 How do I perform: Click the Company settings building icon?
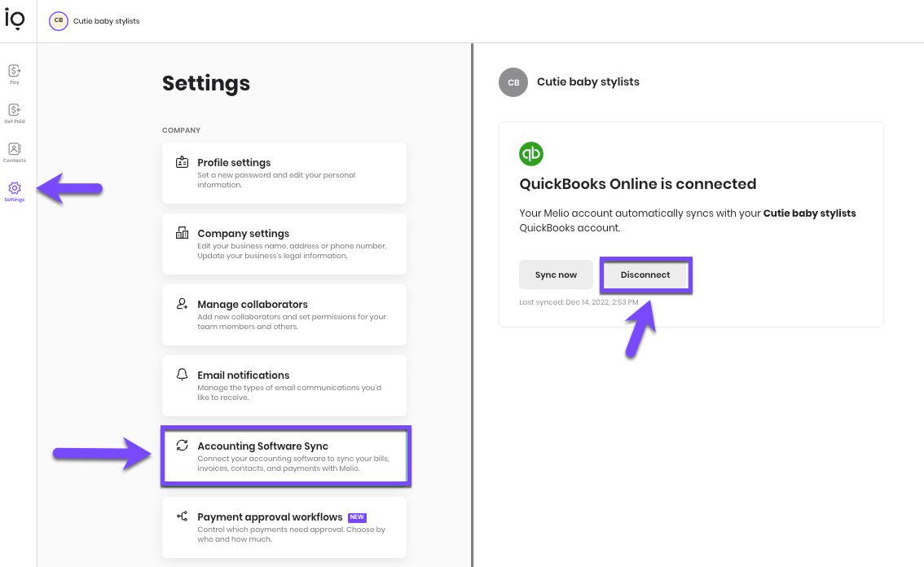pos(182,233)
